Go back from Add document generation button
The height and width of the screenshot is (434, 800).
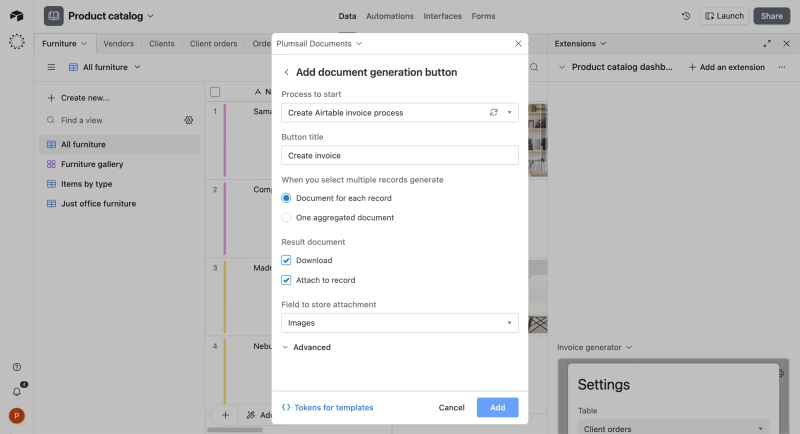click(x=286, y=72)
